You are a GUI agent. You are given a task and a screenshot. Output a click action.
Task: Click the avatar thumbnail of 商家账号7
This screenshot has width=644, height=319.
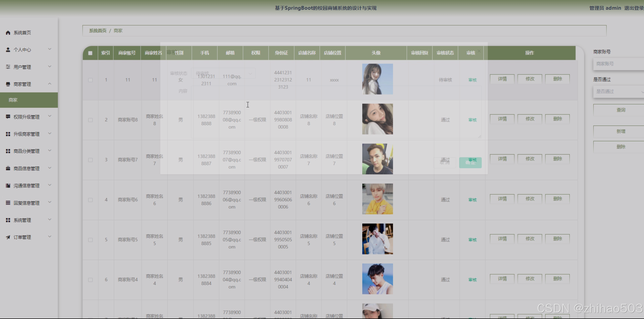377,159
